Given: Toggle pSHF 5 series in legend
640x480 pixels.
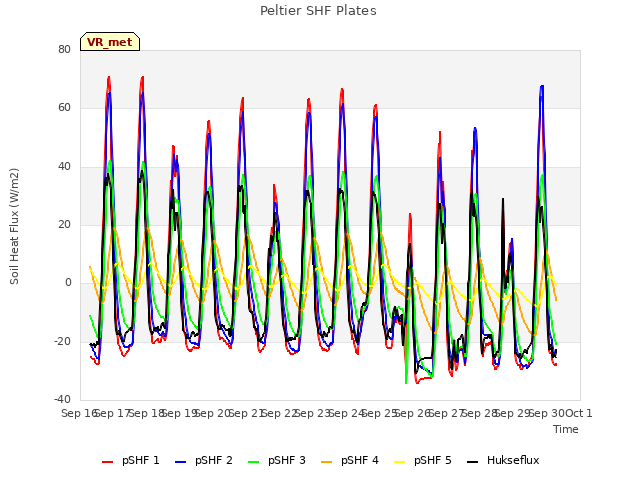Looking at the screenshot, I should 423,460.
